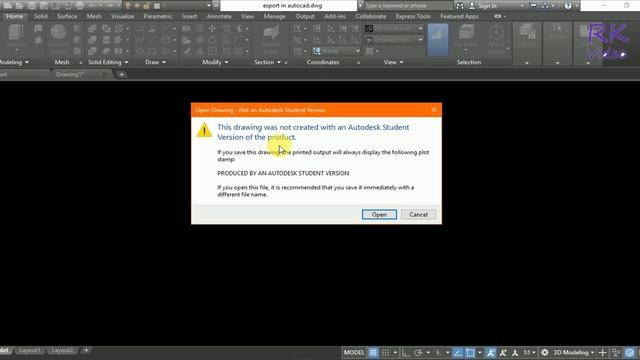The height and width of the screenshot is (360, 640).
Task: Click the Save icon in quick access toolbar
Action: [31, 6]
